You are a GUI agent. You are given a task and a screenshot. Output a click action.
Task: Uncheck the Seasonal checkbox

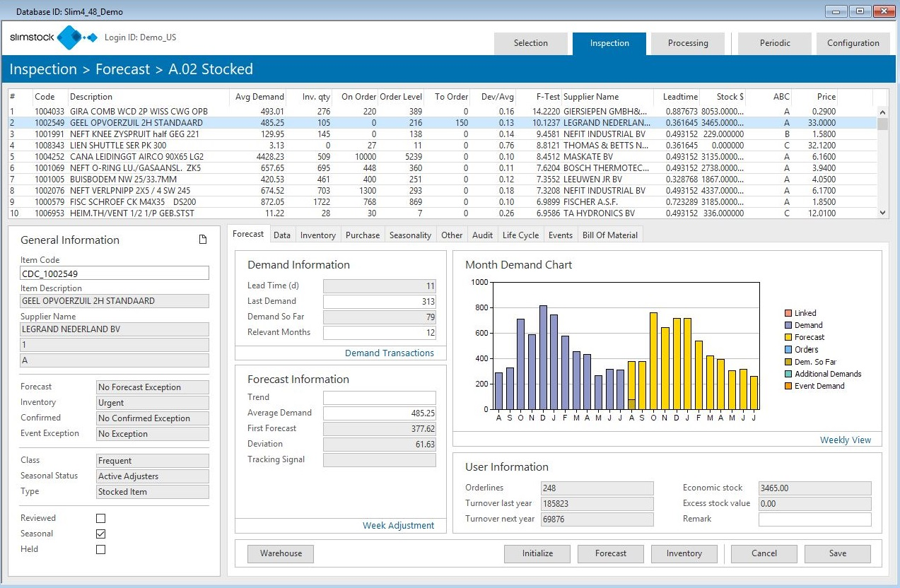tap(100, 534)
